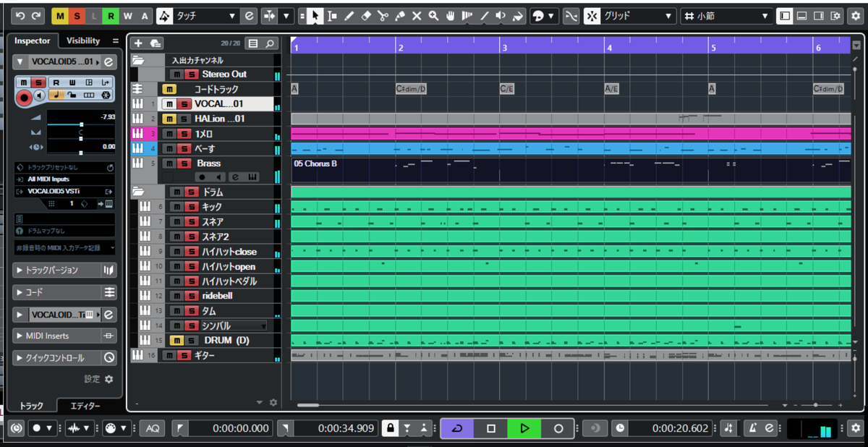
Task: Open the top toolbar setup gear
Action: tap(854, 15)
